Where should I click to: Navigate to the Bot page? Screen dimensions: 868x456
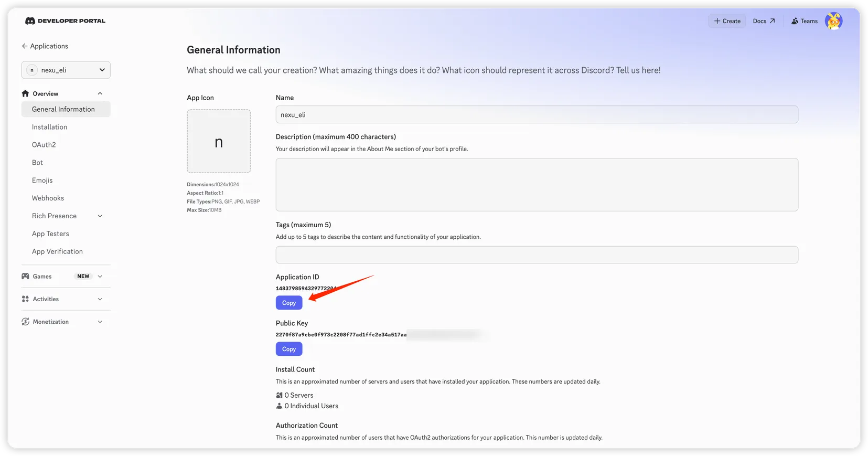(x=37, y=163)
